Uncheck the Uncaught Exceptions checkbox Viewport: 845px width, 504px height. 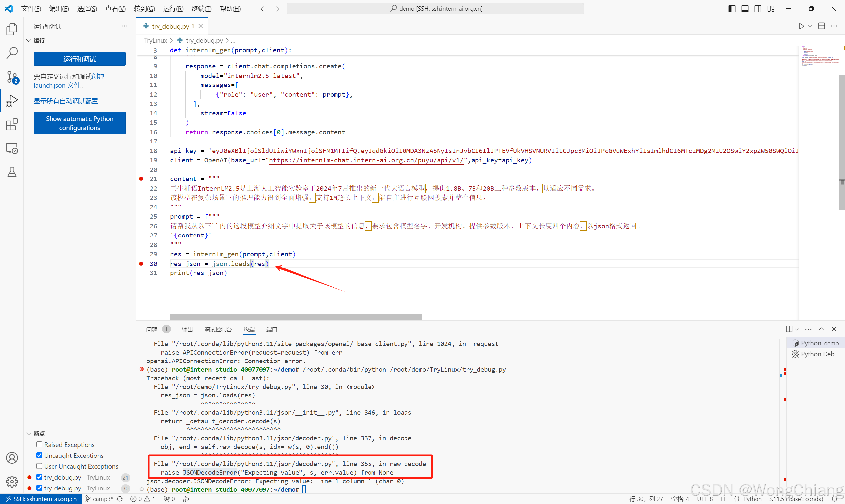tap(39, 455)
